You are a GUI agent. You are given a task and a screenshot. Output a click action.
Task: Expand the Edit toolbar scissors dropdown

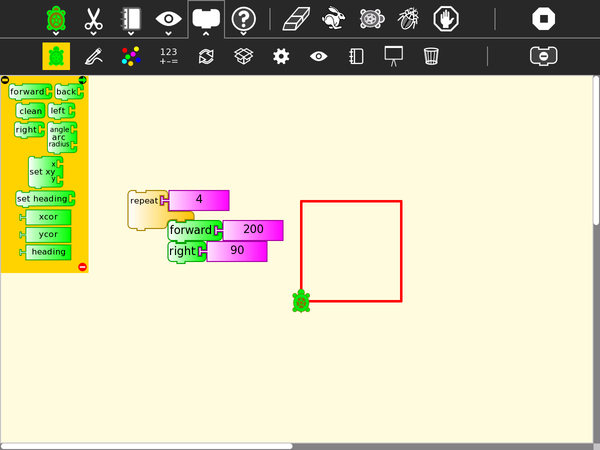[93, 18]
